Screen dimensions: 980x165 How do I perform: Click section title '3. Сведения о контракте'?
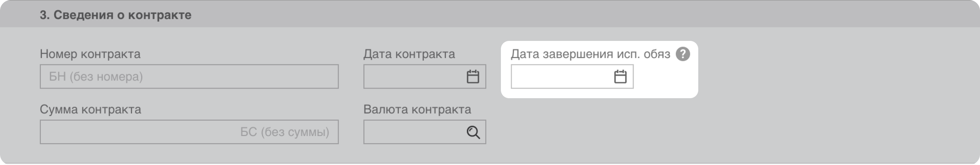[115, 15]
